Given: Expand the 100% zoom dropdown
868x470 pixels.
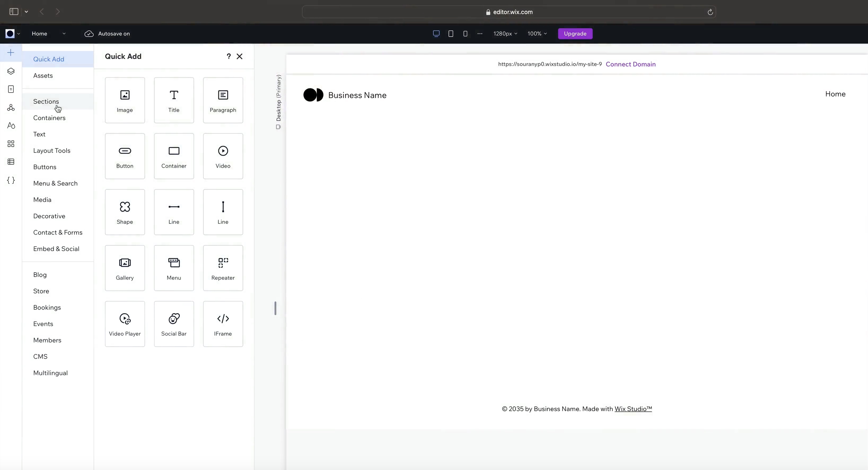Looking at the screenshot, I should point(537,33).
